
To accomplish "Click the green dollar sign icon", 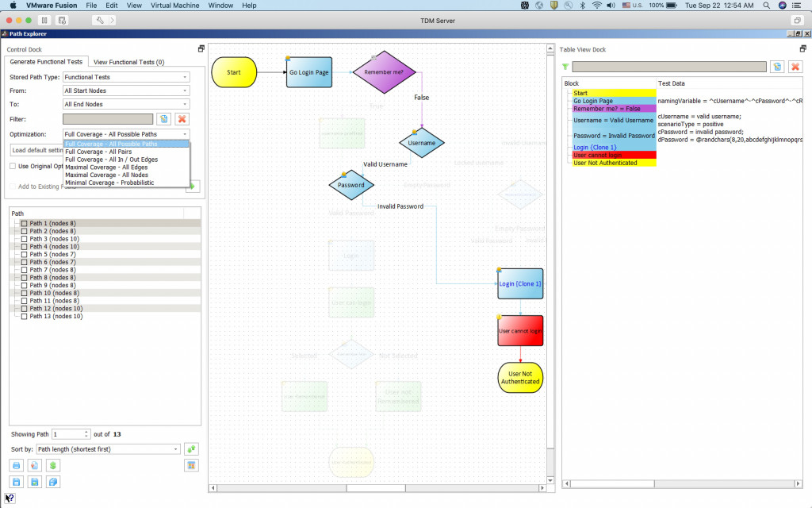I will tap(52, 465).
